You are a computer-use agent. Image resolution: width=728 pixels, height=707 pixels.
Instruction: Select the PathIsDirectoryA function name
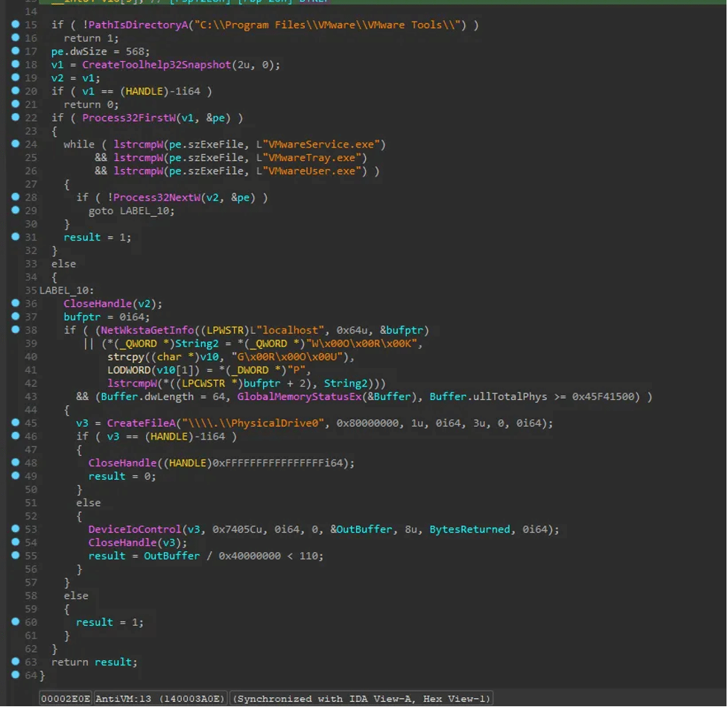[x=138, y=25]
